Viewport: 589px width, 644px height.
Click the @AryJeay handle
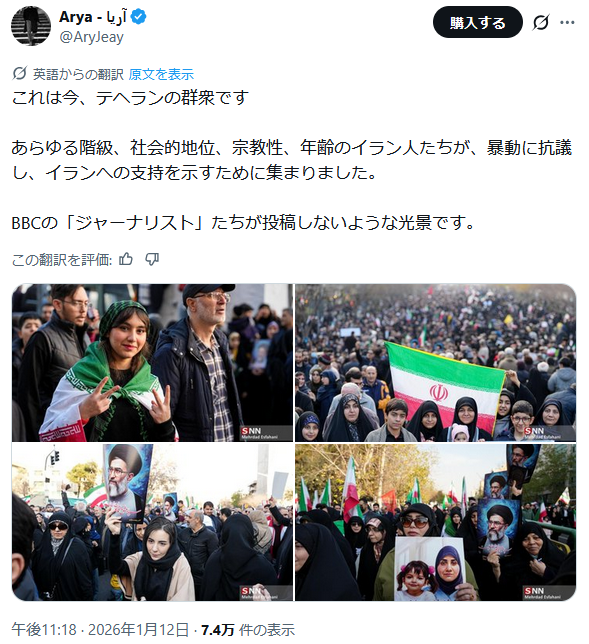91,37
